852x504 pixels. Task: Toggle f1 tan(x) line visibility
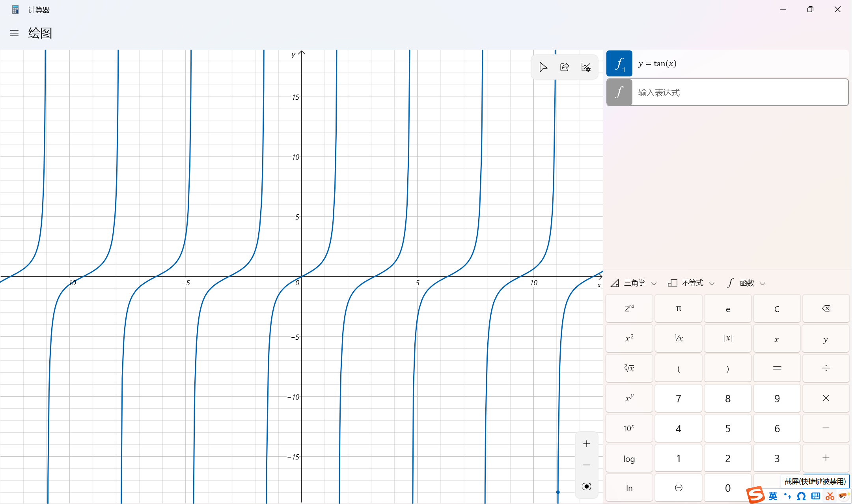point(619,63)
